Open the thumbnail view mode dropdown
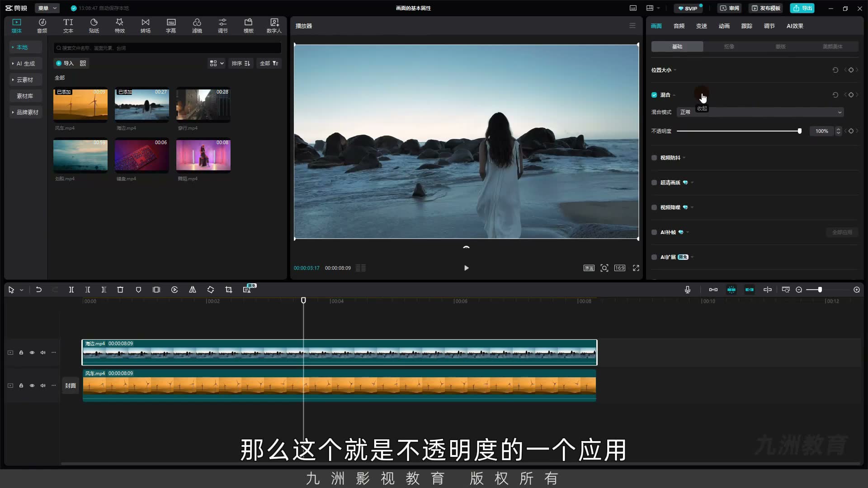The height and width of the screenshot is (488, 868). pos(217,63)
